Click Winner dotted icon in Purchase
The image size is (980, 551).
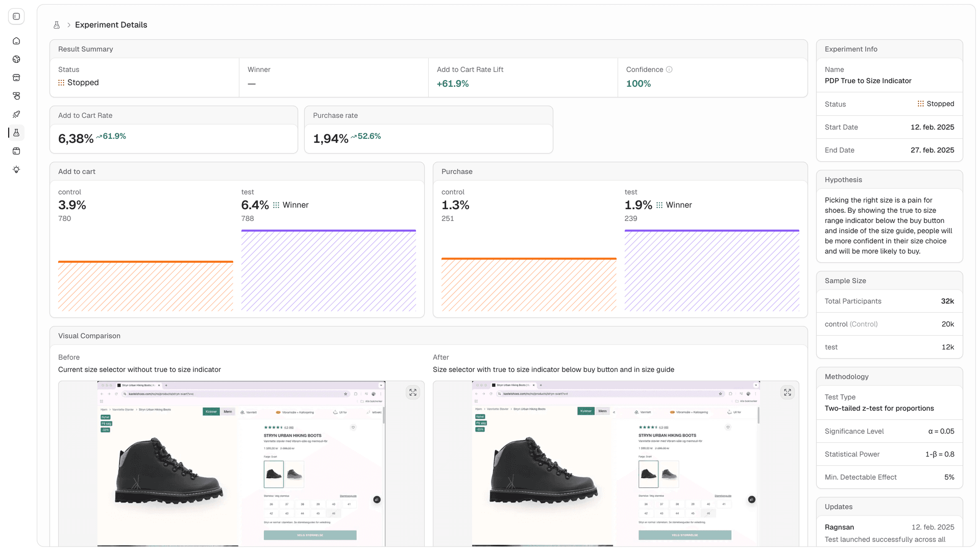pyautogui.click(x=659, y=205)
